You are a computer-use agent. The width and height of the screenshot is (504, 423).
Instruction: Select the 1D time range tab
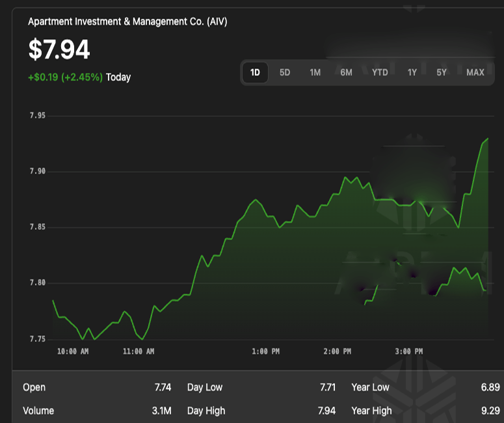click(255, 72)
